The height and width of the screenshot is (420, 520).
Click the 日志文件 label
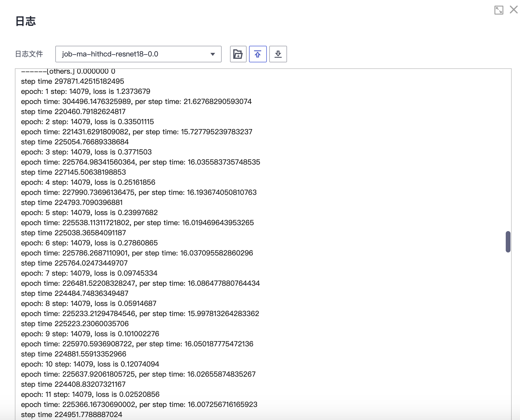29,54
